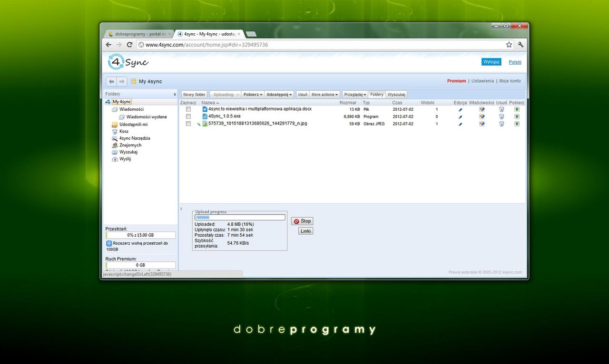The image size is (609, 364).
Task: Click the Nowy folder button
Action: pyautogui.click(x=194, y=95)
